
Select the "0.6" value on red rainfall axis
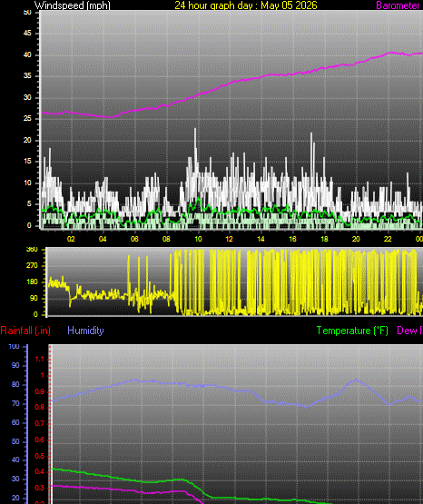(x=40, y=440)
